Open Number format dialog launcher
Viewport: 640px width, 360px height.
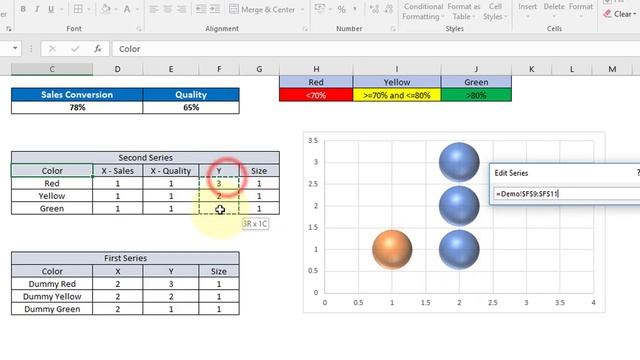click(393, 29)
